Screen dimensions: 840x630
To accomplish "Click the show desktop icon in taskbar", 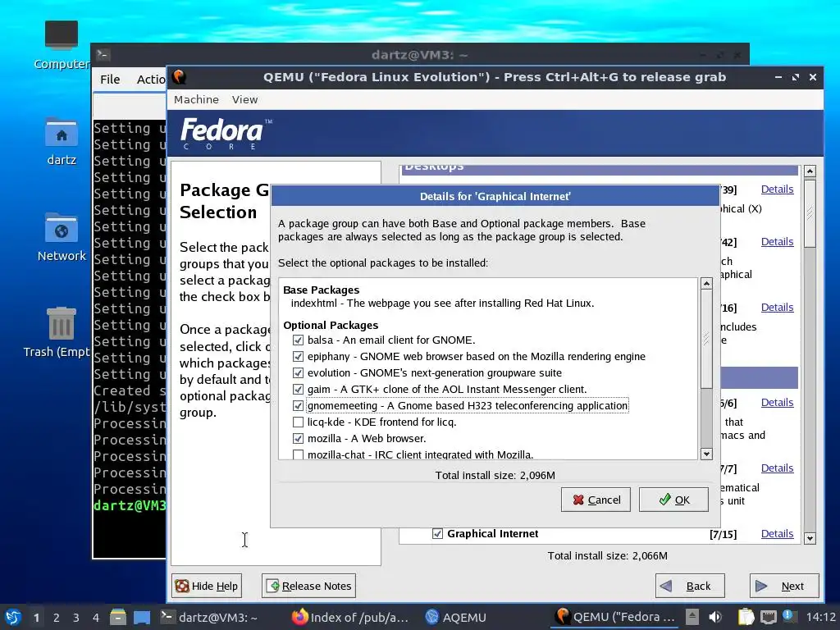I will click(x=142, y=617).
